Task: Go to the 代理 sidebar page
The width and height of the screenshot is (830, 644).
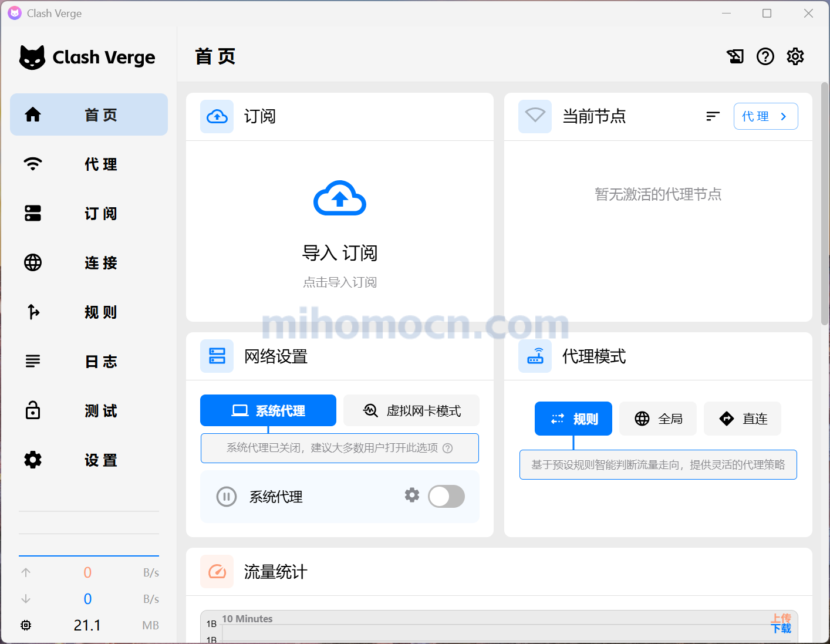Action: point(89,164)
